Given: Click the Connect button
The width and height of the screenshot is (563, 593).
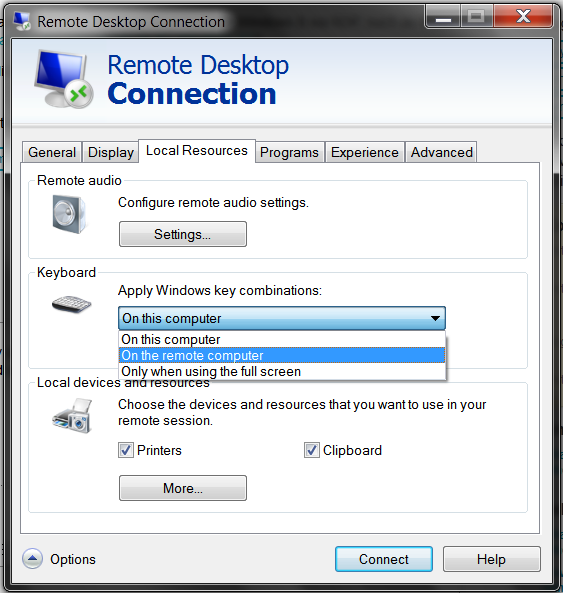Looking at the screenshot, I should tap(384, 559).
